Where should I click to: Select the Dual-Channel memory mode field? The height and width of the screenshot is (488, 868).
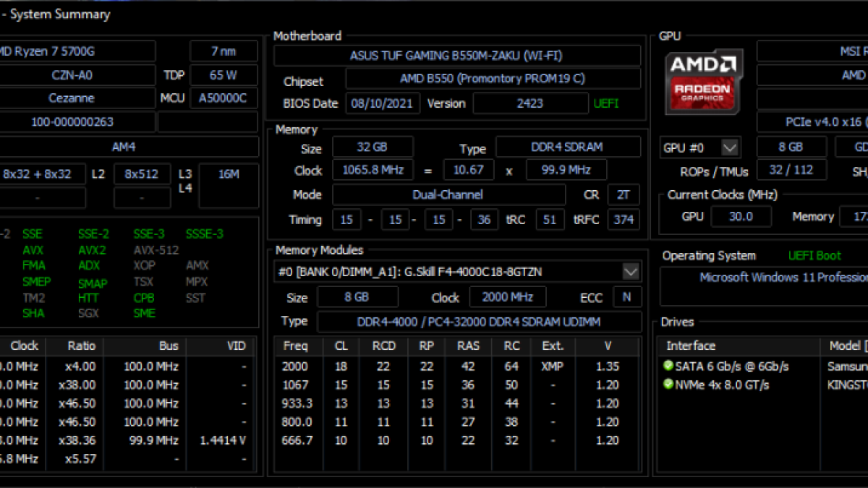(448, 194)
